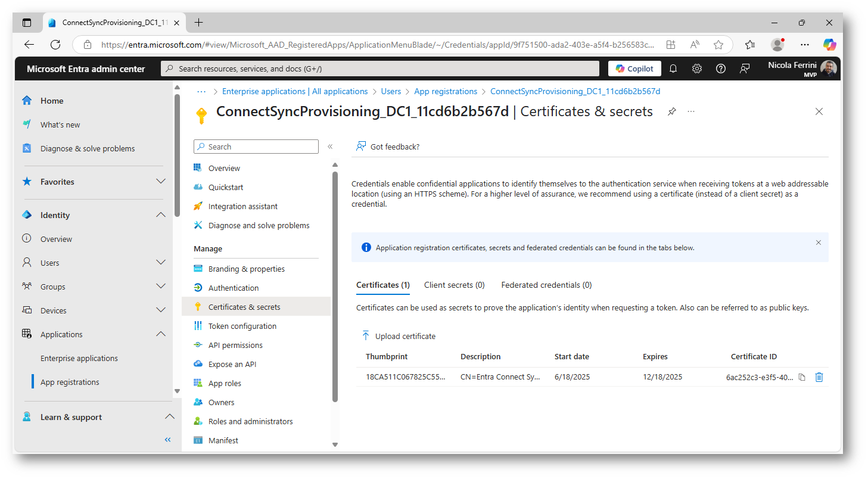Refresh the browser page
The image size is (868, 479).
pyautogui.click(x=55, y=45)
